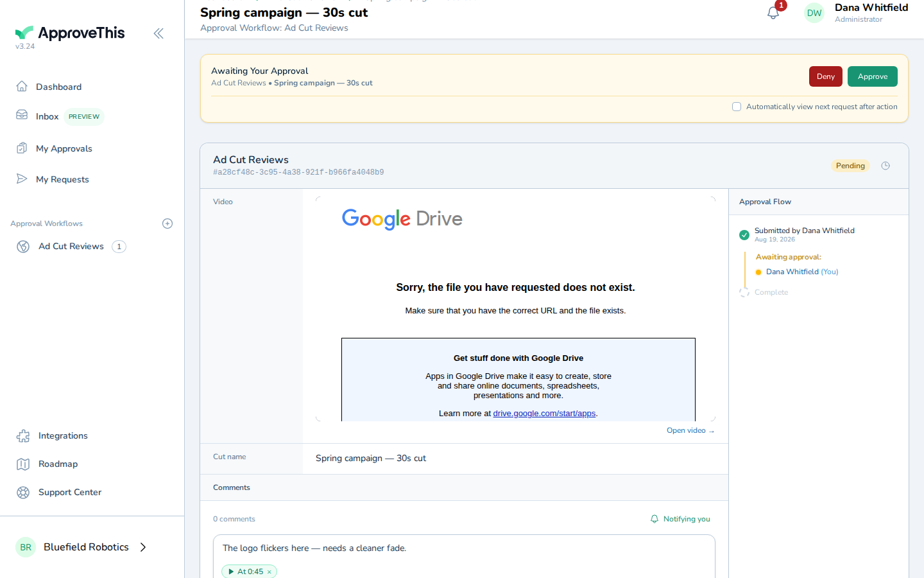Expand the Bluefield Robotics organization switcher
Screen dimensions: 924x578
tap(143, 547)
